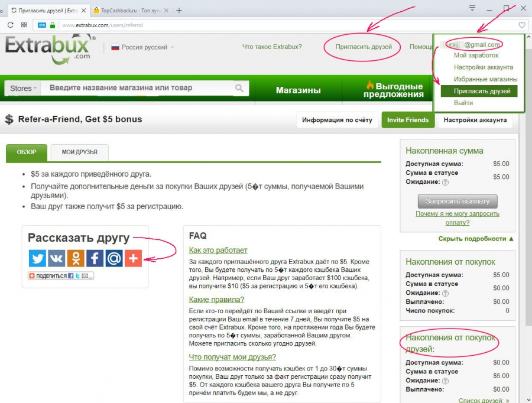Switch to the МОИ ДРУЗЬЯ tab
Image resolution: width=532 pixels, height=403 pixels.
click(79, 152)
